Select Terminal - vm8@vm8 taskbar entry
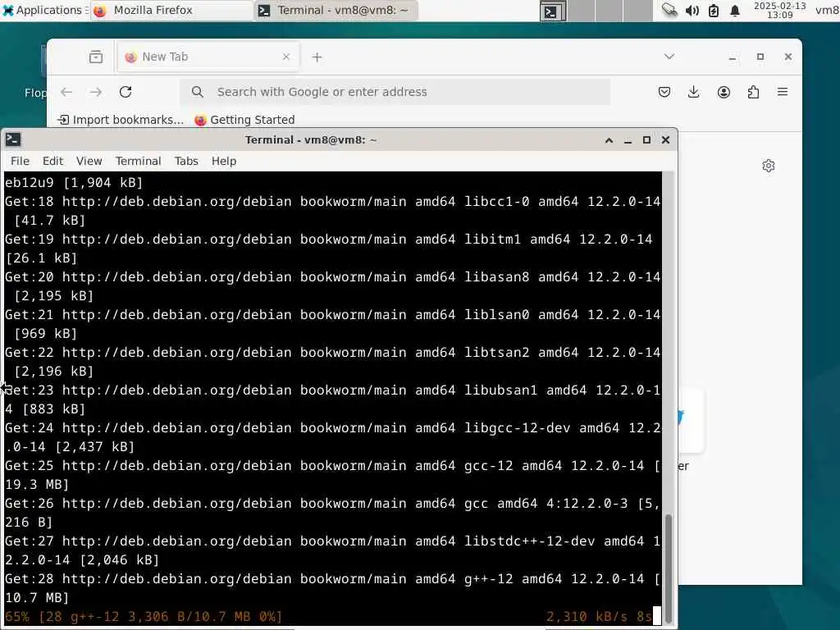Screen dimensions: 840x630 (x=336, y=10)
